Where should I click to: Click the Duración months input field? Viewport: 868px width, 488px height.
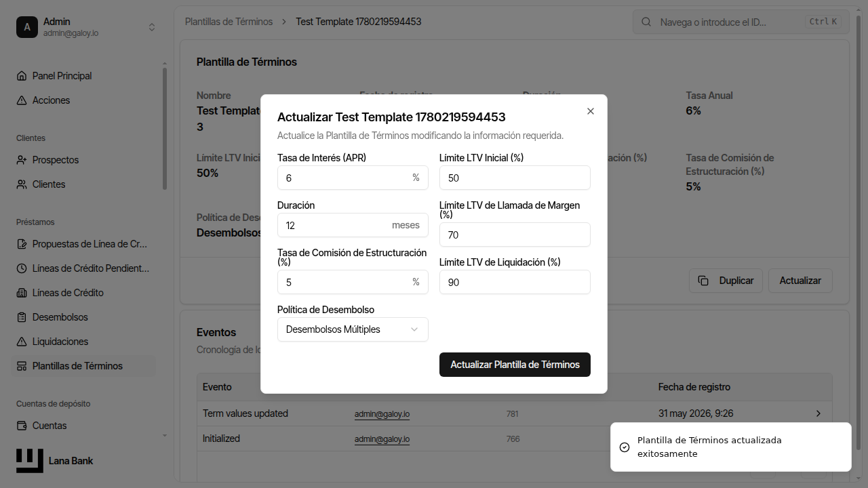click(x=353, y=225)
